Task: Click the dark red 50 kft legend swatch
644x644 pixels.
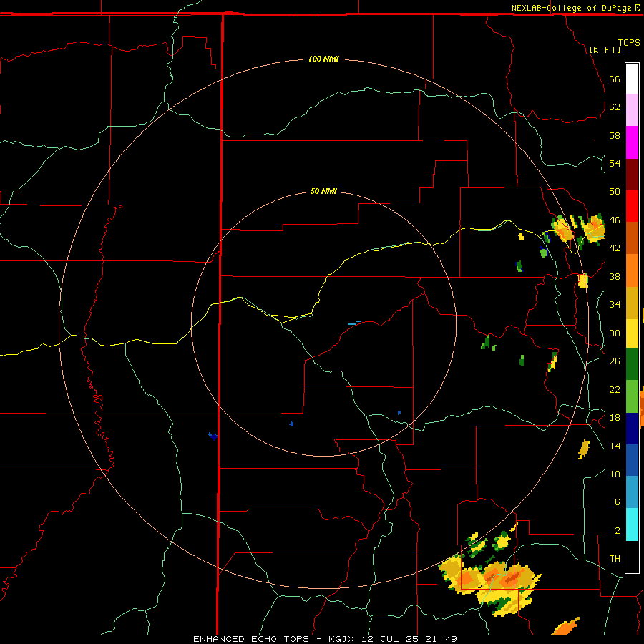Action: point(632,175)
